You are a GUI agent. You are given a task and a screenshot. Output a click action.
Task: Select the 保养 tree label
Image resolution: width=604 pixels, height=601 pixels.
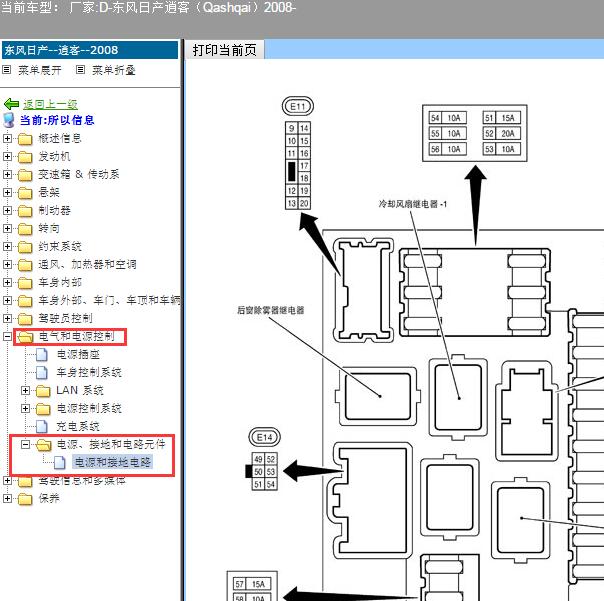point(49,498)
